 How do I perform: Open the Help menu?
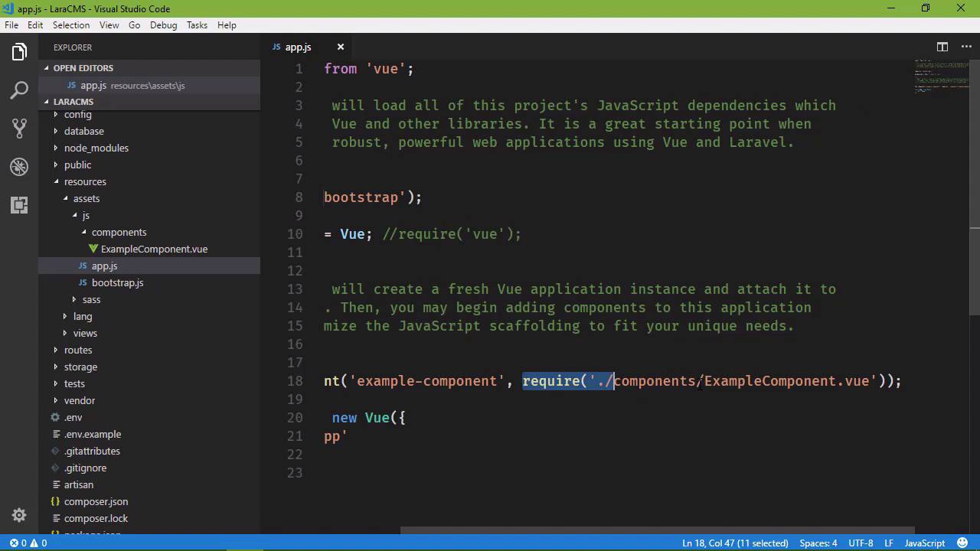point(227,25)
